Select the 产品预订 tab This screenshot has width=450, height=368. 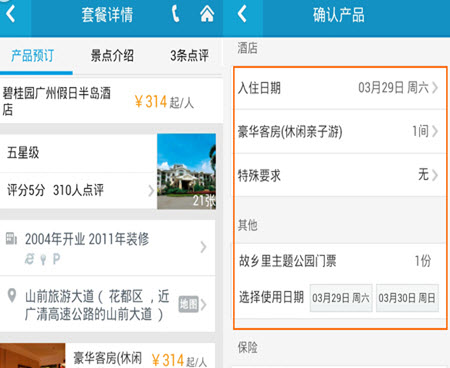[x=32, y=56]
